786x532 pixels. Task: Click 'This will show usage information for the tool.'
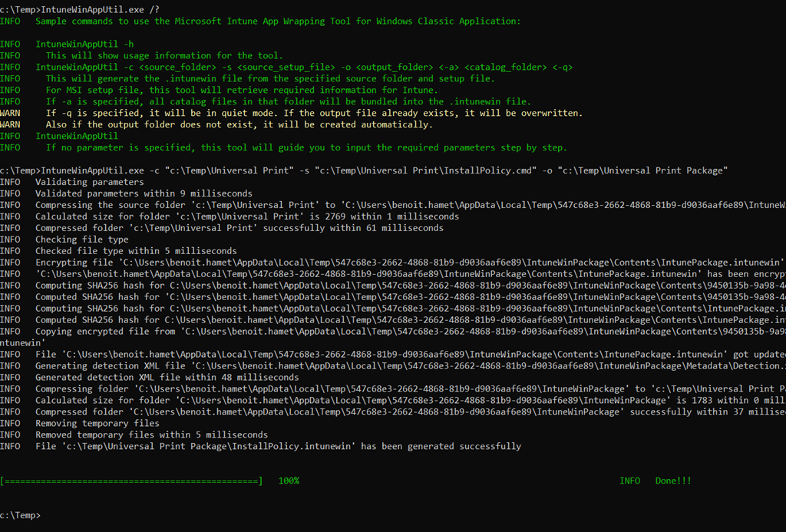coord(164,56)
